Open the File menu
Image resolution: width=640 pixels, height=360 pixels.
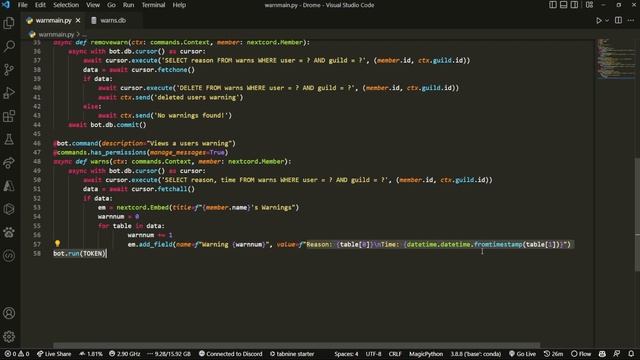(x=22, y=5)
